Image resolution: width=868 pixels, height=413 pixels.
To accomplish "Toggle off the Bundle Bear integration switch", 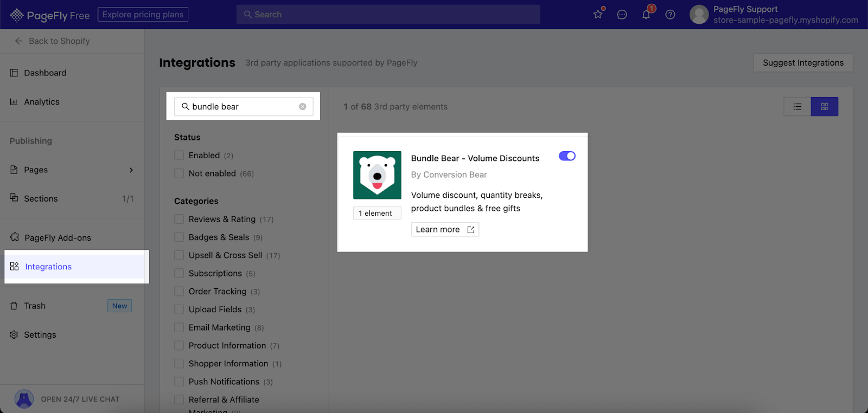I will 567,156.
